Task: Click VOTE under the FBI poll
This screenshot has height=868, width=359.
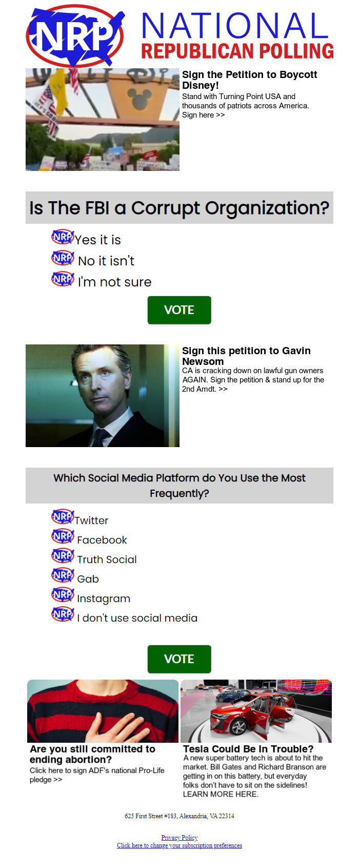Action: click(x=179, y=310)
